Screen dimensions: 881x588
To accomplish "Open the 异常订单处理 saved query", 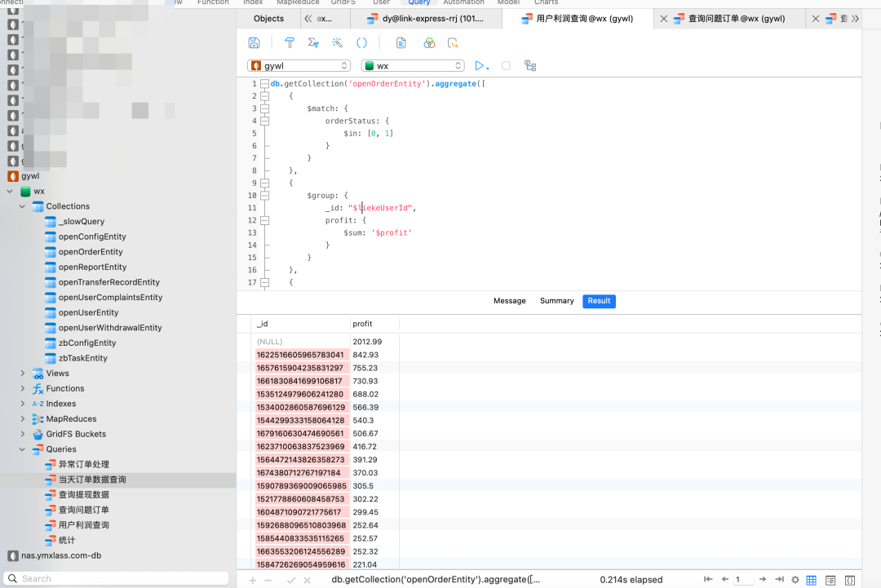I will pos(84,464).
